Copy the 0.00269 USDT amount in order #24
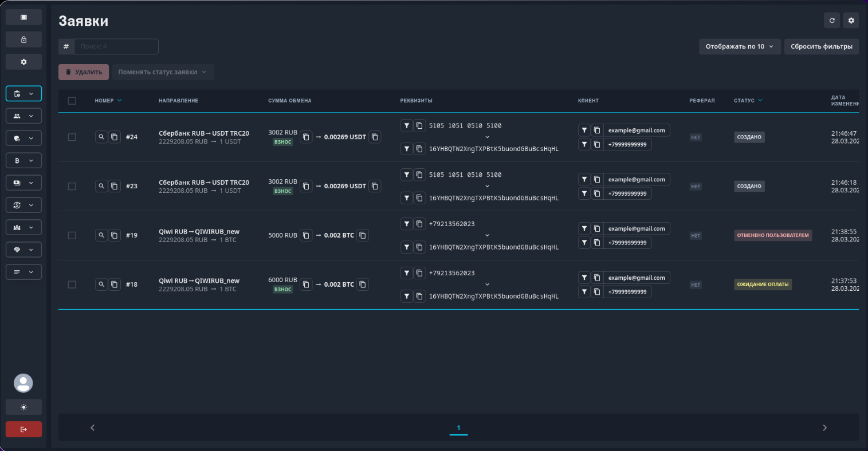 point(375,137)
